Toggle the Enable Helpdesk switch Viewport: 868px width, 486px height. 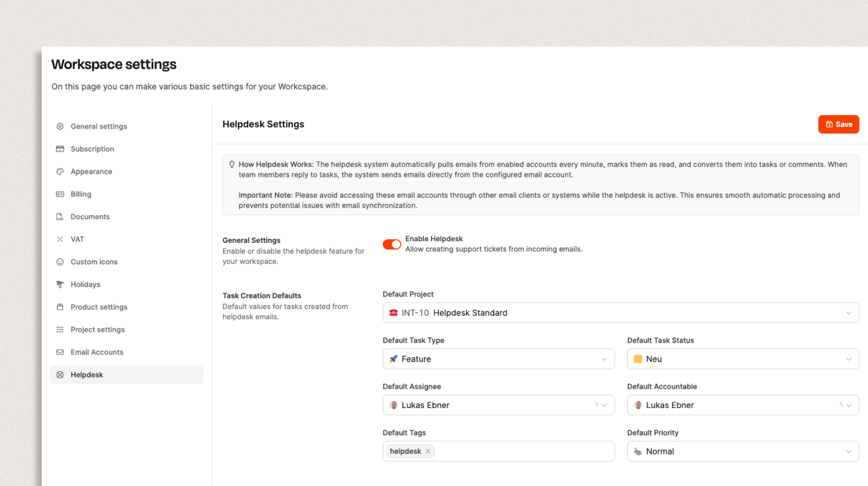click(392, 244)
